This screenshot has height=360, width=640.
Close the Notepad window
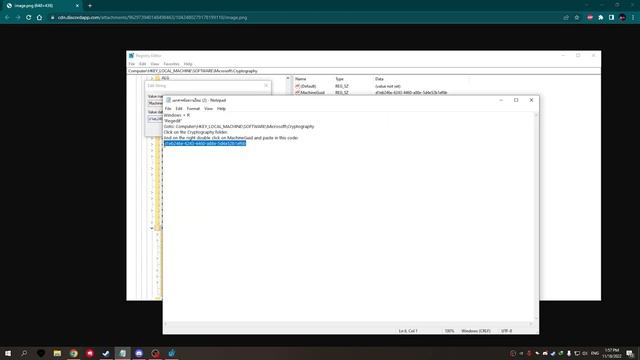tap(531, 100)
